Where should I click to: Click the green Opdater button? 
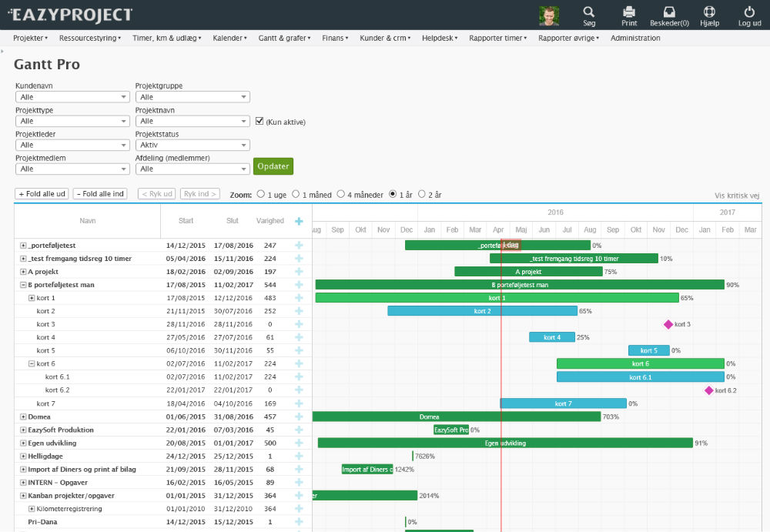(273, 166)
